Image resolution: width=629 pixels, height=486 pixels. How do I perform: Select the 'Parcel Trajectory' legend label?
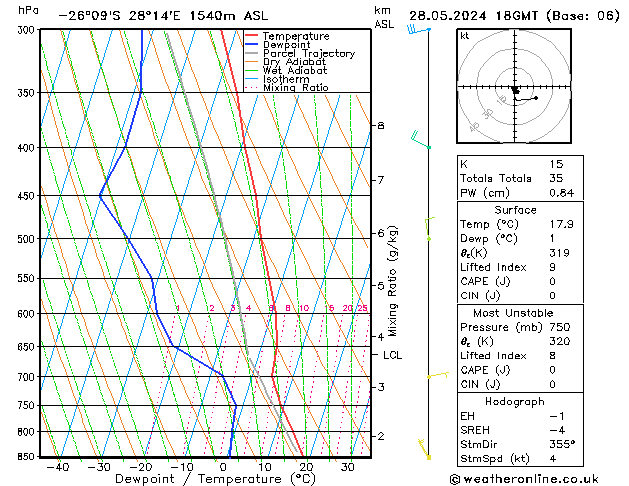(x=309, y=53)
